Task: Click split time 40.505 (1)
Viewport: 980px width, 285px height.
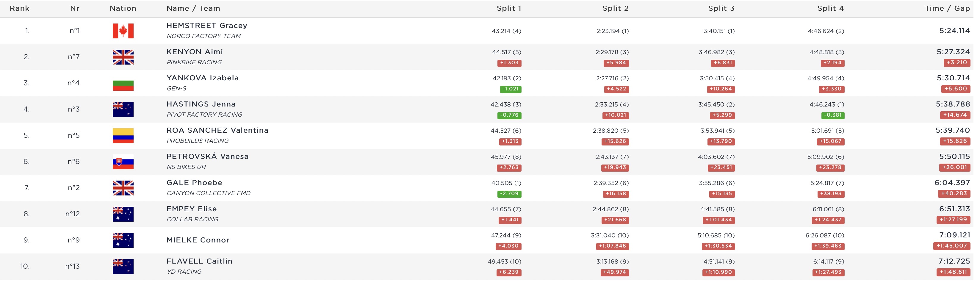Action: (506, 183)
